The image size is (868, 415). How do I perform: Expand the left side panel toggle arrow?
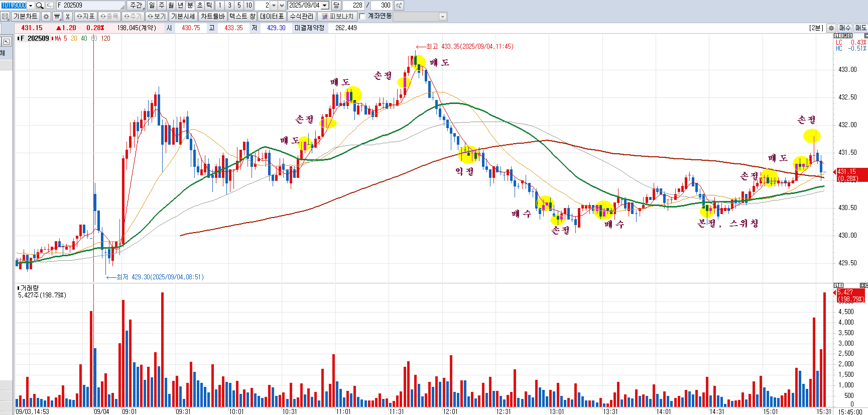point(7,42)
